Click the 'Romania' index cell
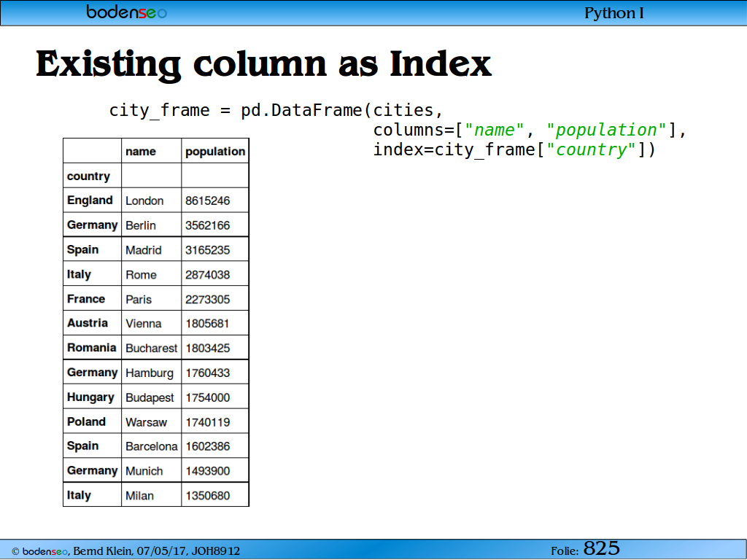This screenshot has height=560, width=747. pos(93,348)
